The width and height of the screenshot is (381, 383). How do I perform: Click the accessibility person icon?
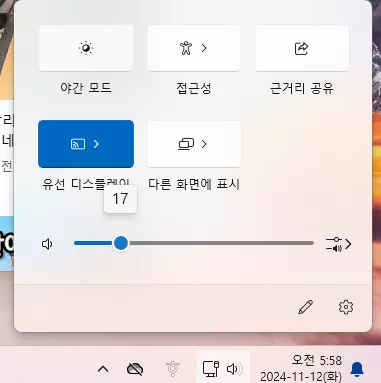coord(186,48)
